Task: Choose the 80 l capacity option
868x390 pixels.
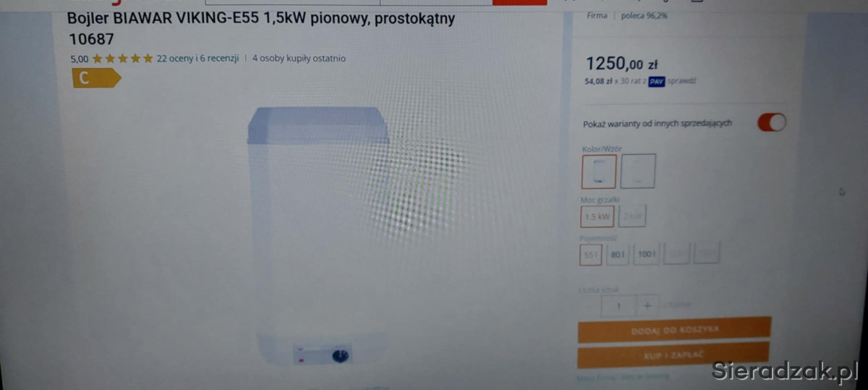Action: (618, 254)
